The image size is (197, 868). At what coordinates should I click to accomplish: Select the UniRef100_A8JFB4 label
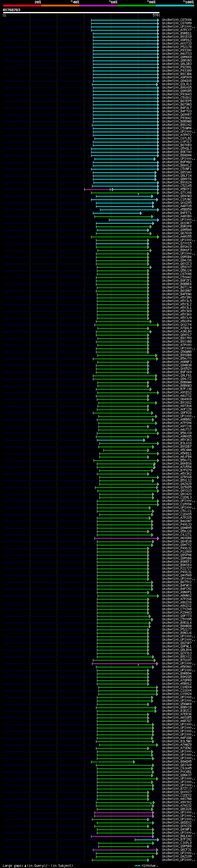pos(177,457)
